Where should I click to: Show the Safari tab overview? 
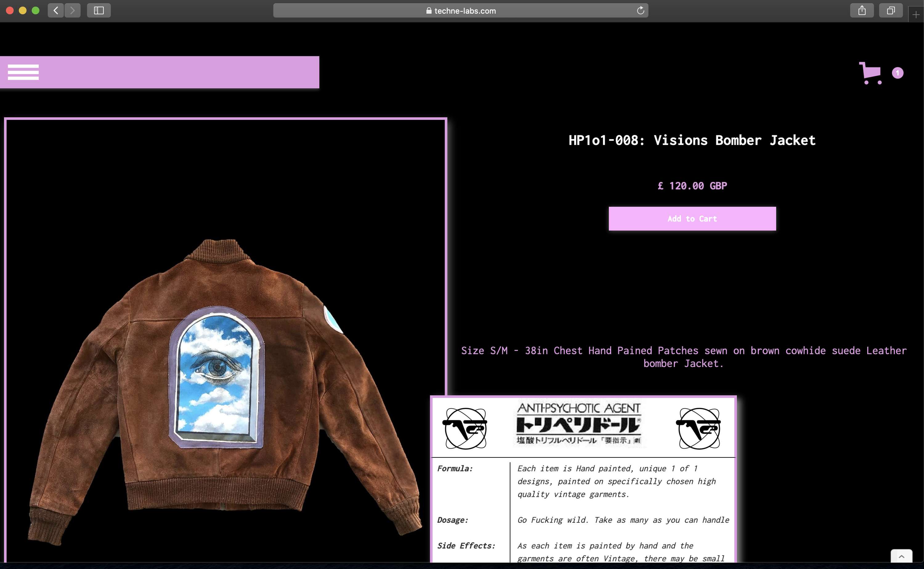(891, 10)
